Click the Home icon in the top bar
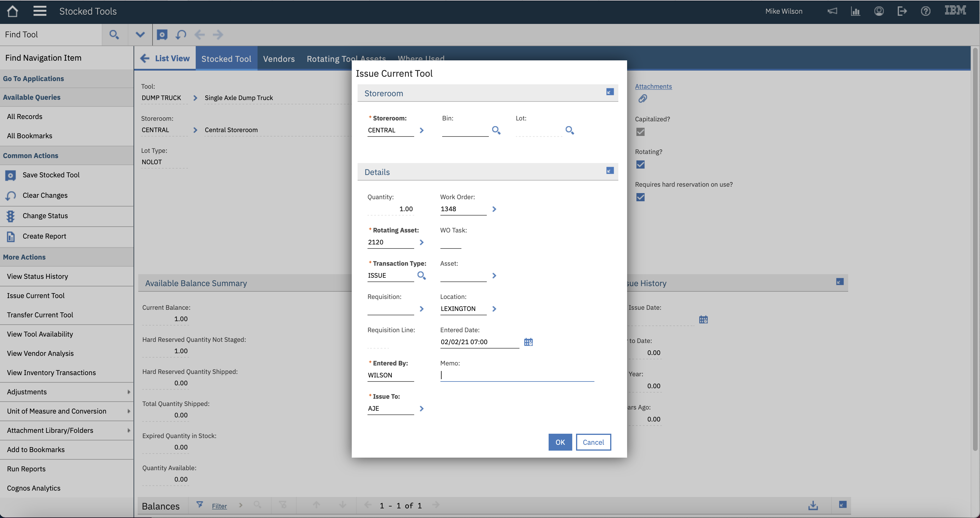This screenshot has width=980, height=518. click(13, 11)
